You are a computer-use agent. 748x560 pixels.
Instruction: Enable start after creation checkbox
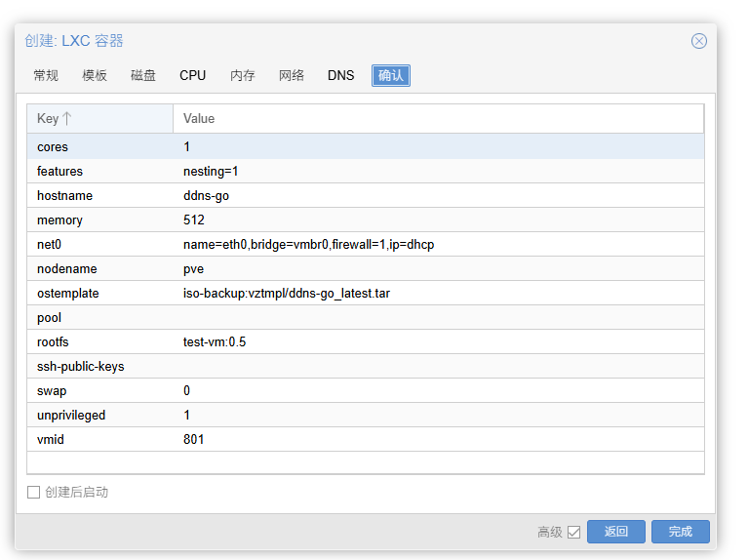point(34,493)
